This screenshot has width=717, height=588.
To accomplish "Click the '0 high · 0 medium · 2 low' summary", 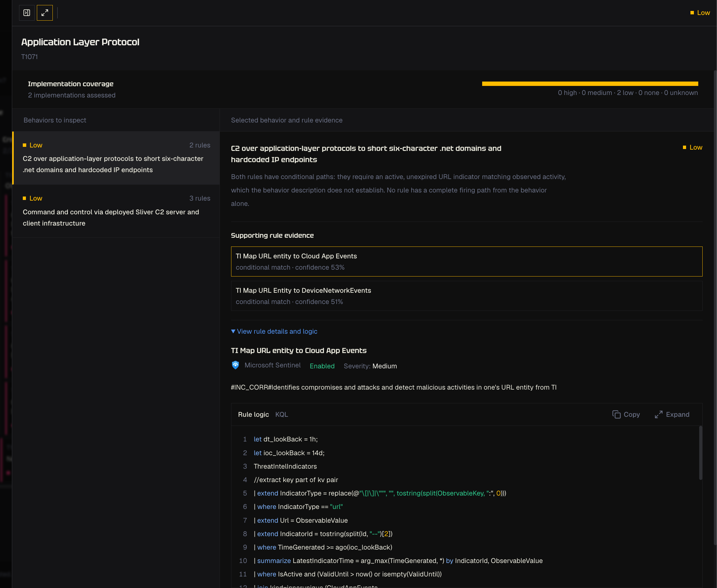I will [x=628, y=93].
